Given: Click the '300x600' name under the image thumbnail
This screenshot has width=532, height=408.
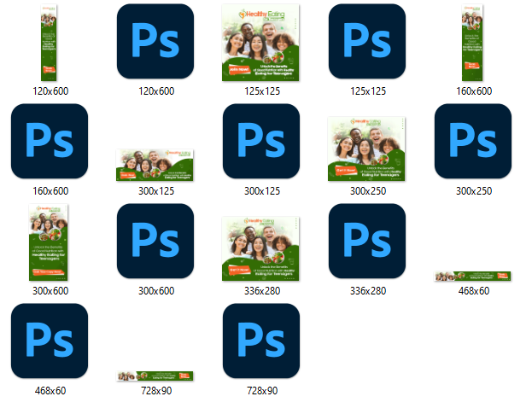Looking at the screenshot, I should pos(50,291).
